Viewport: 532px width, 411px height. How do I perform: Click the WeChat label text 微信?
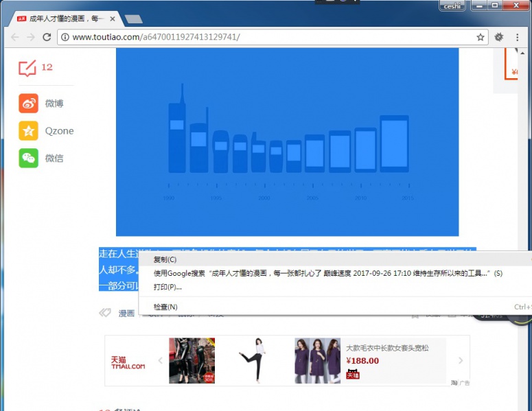[54, 158]
